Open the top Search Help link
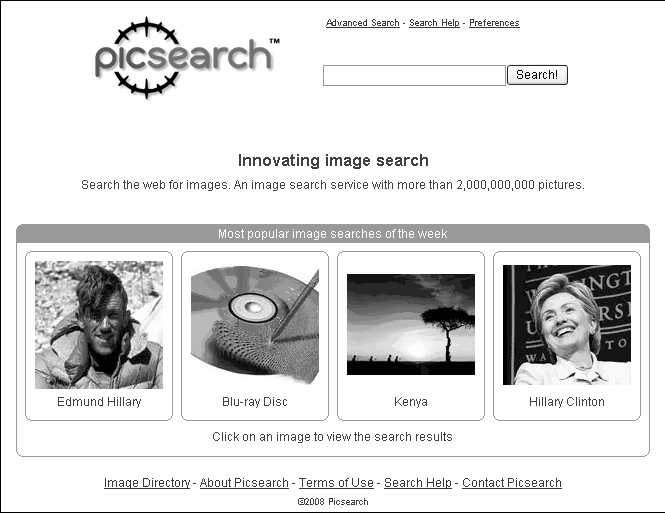 pyautogui.click(x=434, y=23)
